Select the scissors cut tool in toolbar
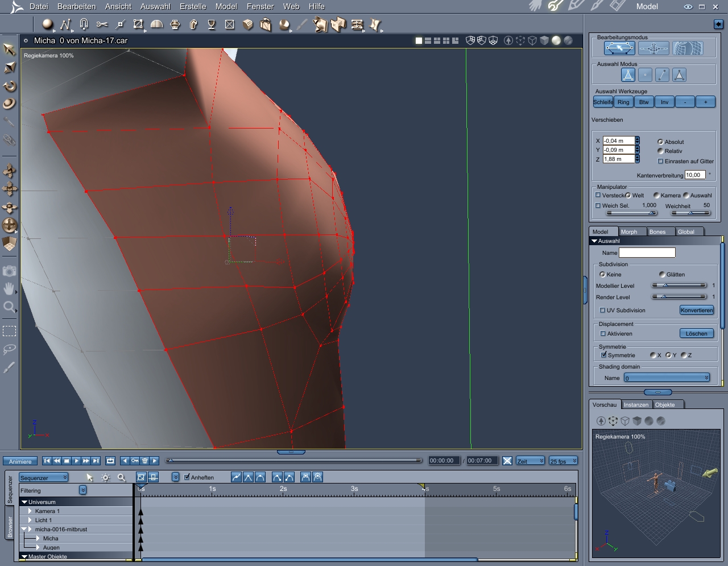Image resolution: width=728 pixels, height=566 pixels. coord(102,24)
